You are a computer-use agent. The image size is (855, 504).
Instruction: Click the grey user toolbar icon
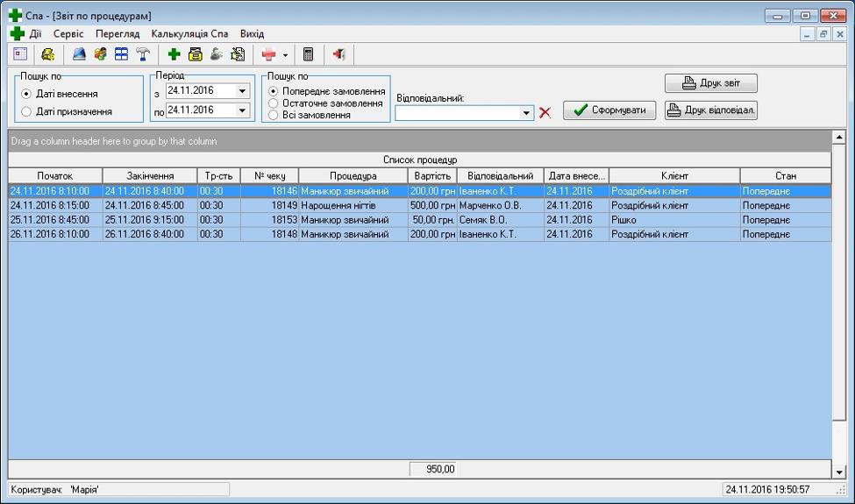(x=217, y=54)
